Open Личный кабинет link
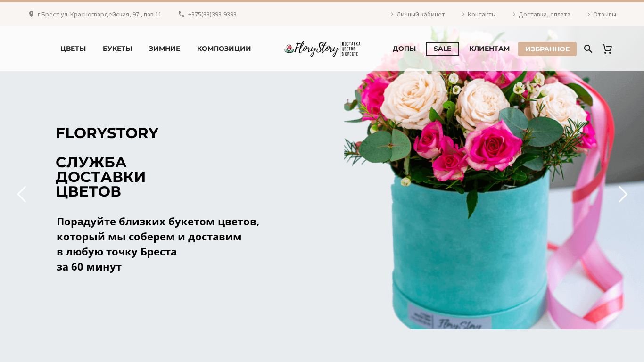 pos(421,14)
